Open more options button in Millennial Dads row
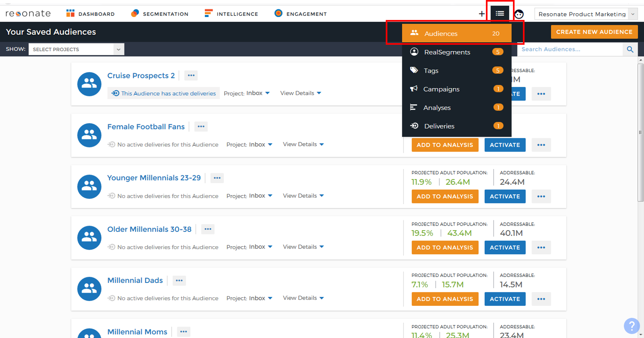The image size is (644, 338). coord(541,299)
